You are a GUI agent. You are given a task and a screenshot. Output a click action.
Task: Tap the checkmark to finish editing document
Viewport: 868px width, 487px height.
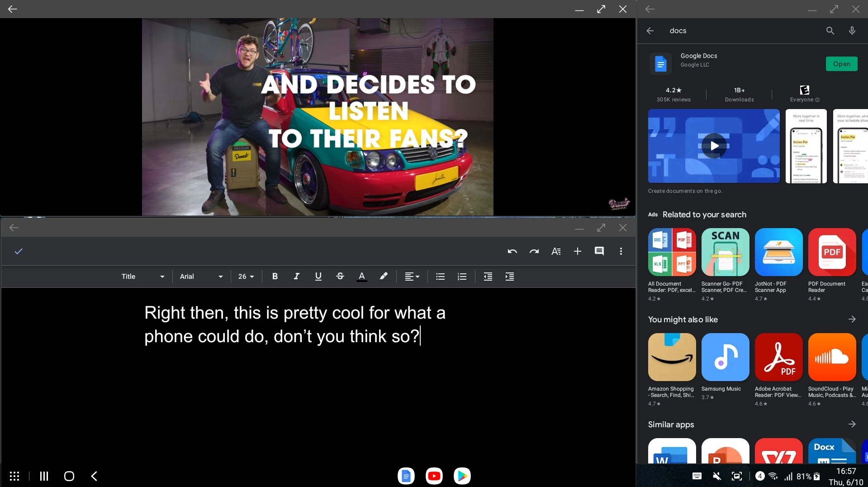click(19, 251)
